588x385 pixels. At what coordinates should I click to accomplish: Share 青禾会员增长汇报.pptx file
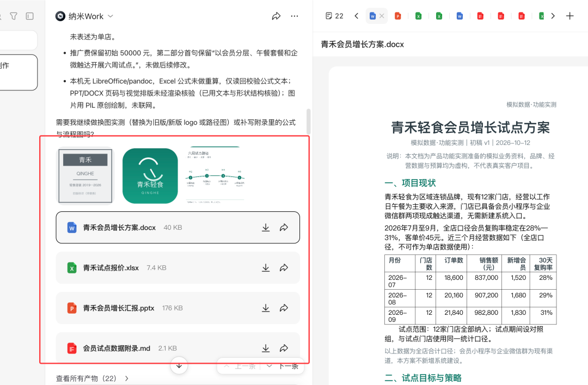284,308
